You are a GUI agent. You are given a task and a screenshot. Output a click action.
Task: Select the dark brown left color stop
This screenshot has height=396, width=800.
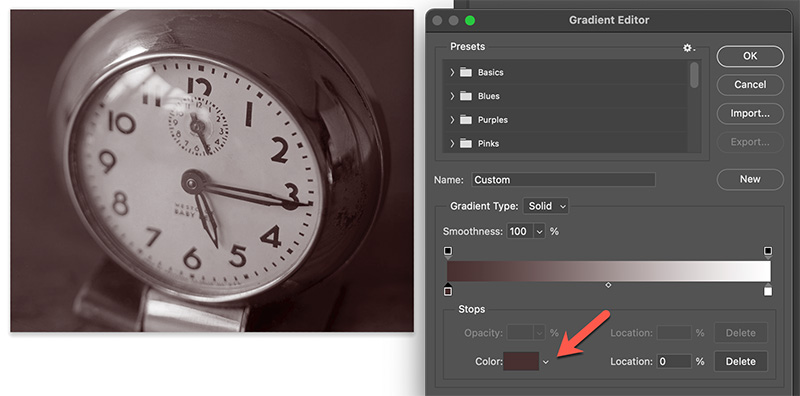448,290
